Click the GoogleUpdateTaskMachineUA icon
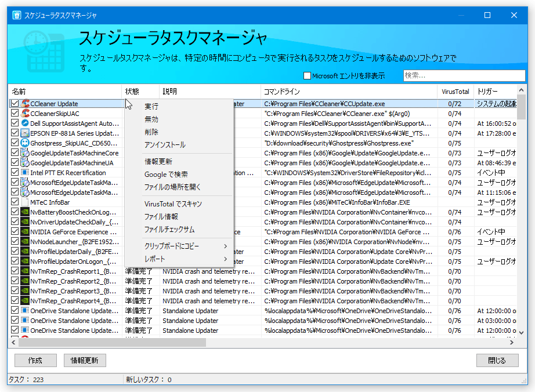Image resolution: width=535 pixels, height=392 pixels. 25,162
